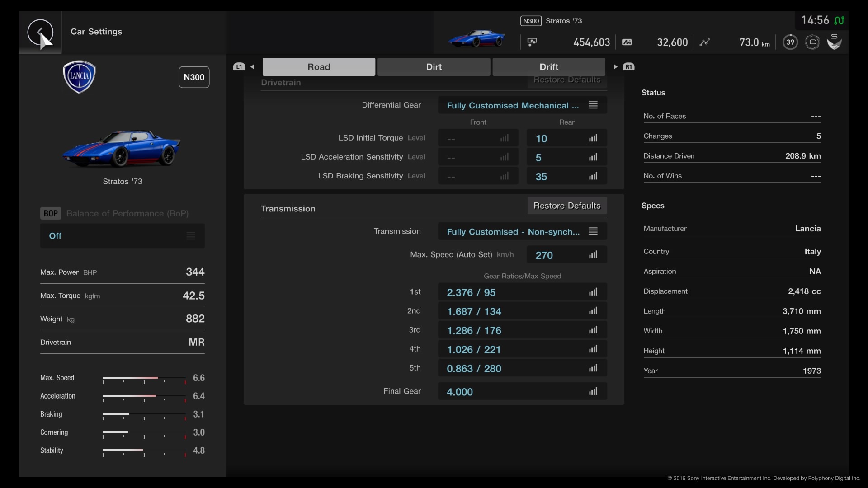Screen dimensions: 868x488
Task: Open the Transmission detail menu icon
Action: coord(593,231)
